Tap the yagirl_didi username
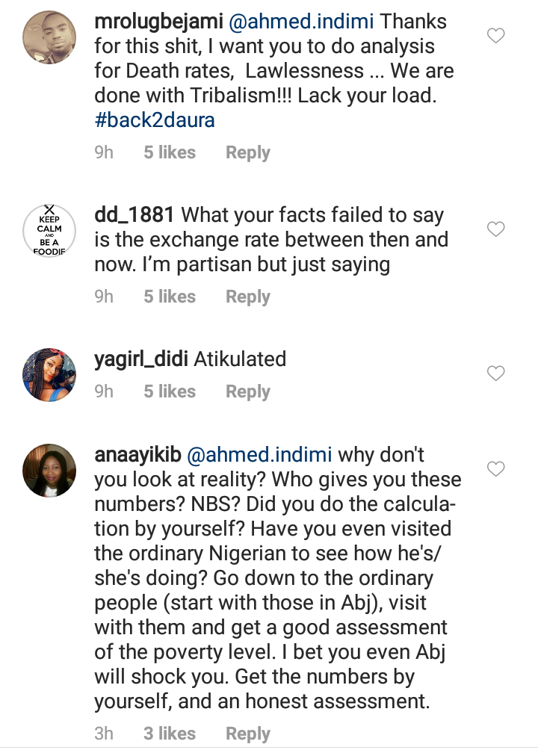Screen dimensions: 538x756 [x=140, y=359]
